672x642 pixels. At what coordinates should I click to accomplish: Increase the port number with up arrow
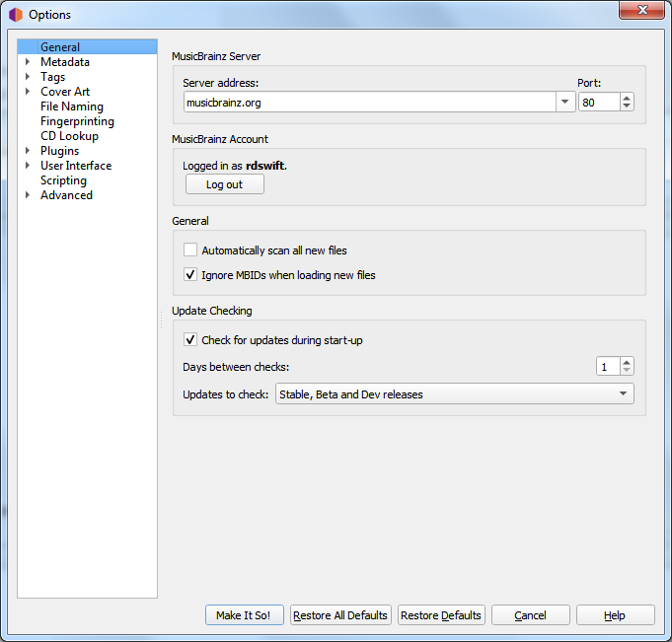(628, 98)
